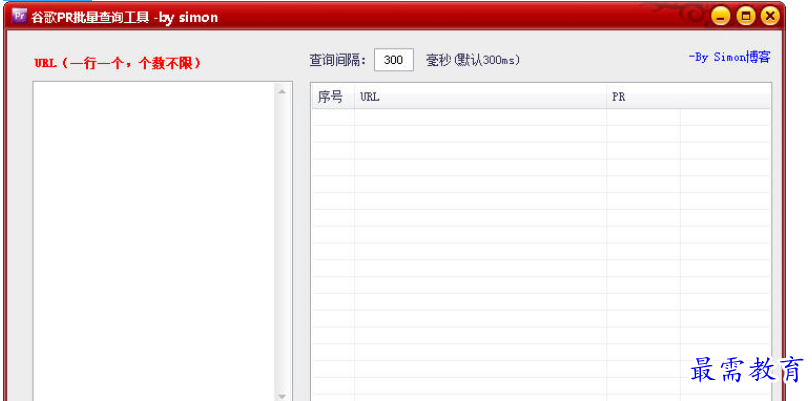The height and width of the screenshot is (401, 812).
Task: Click the 查询间隔 input field showing 300
Action: [394, 60]
